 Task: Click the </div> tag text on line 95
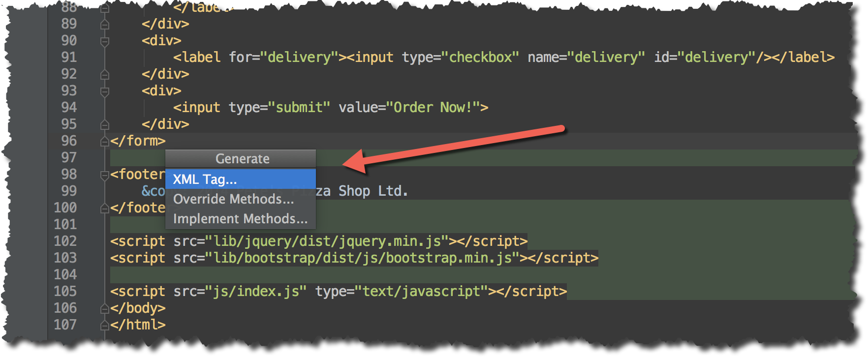(x=165, y=124)
